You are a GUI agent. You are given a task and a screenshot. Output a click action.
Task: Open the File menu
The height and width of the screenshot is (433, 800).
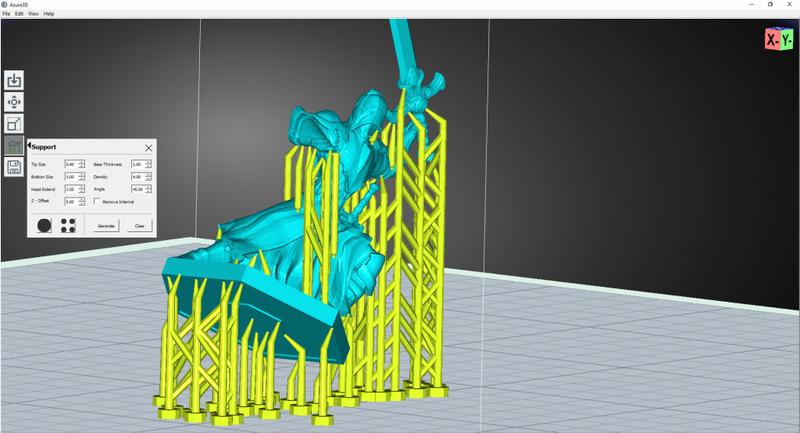6,14
